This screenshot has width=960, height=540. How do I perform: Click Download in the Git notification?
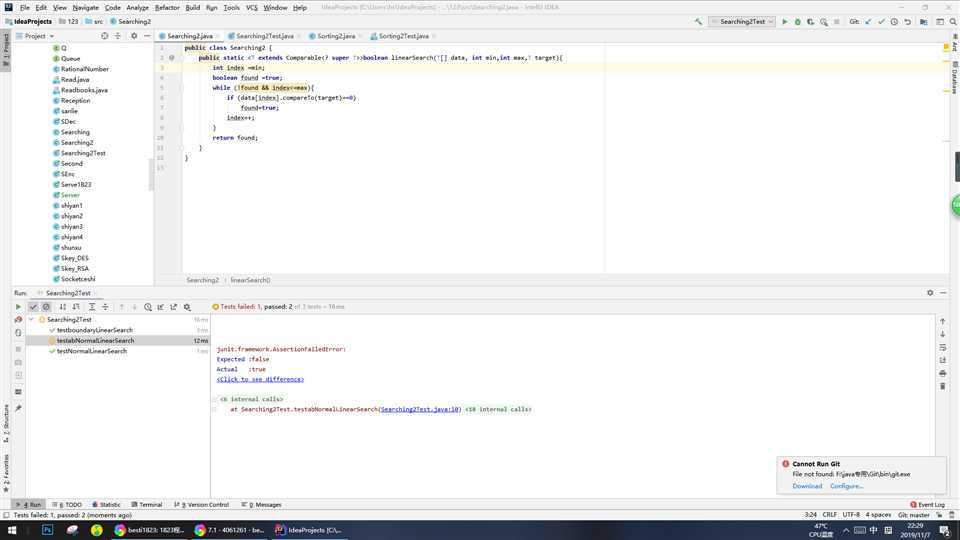click(807, 486)
